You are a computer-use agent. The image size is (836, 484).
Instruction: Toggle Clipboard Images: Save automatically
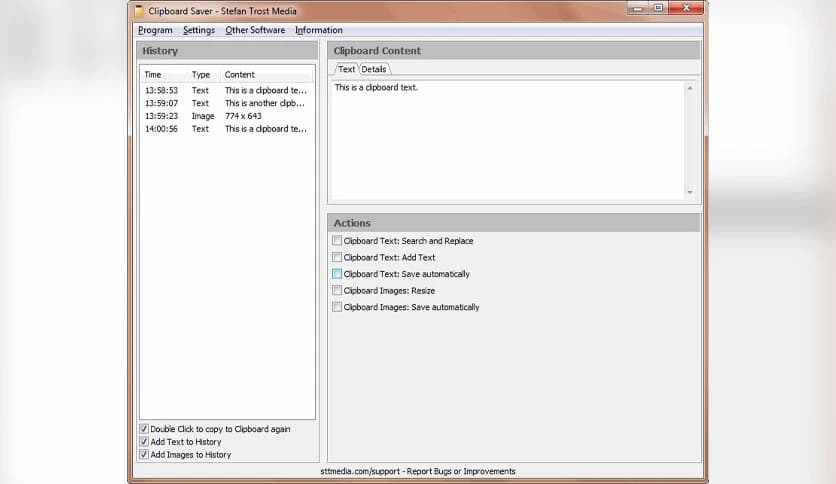(x=337, y=307)
